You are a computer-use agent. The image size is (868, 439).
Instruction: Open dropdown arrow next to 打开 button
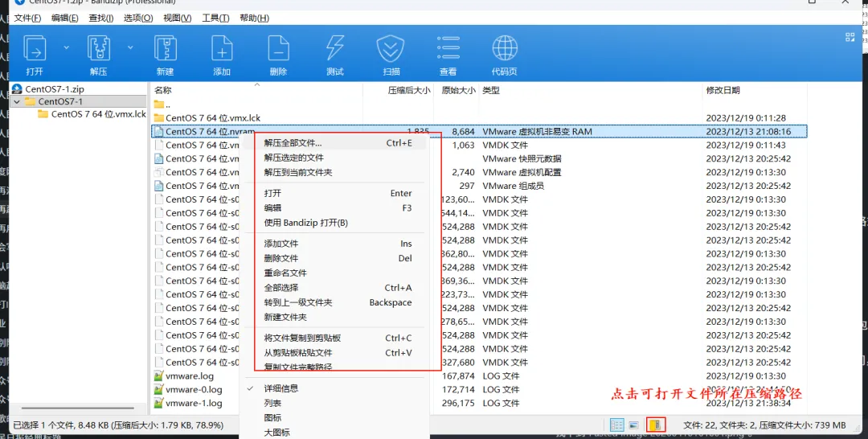pyautogui.click(x=66, y=47)
